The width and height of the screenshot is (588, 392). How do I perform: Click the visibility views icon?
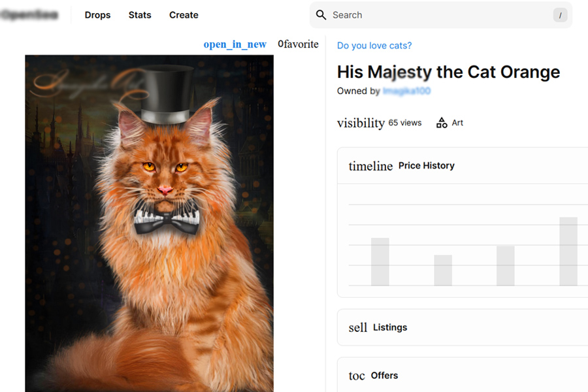point(361,123)
